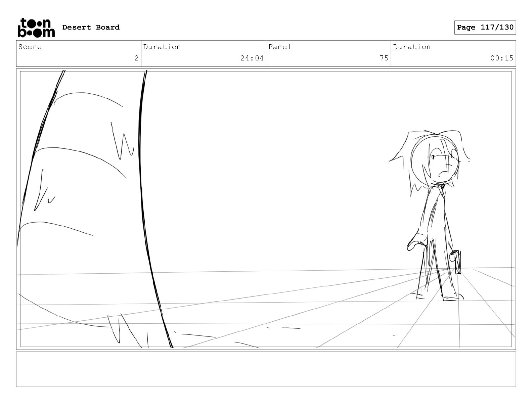Select the scene number value '2'

136,58
